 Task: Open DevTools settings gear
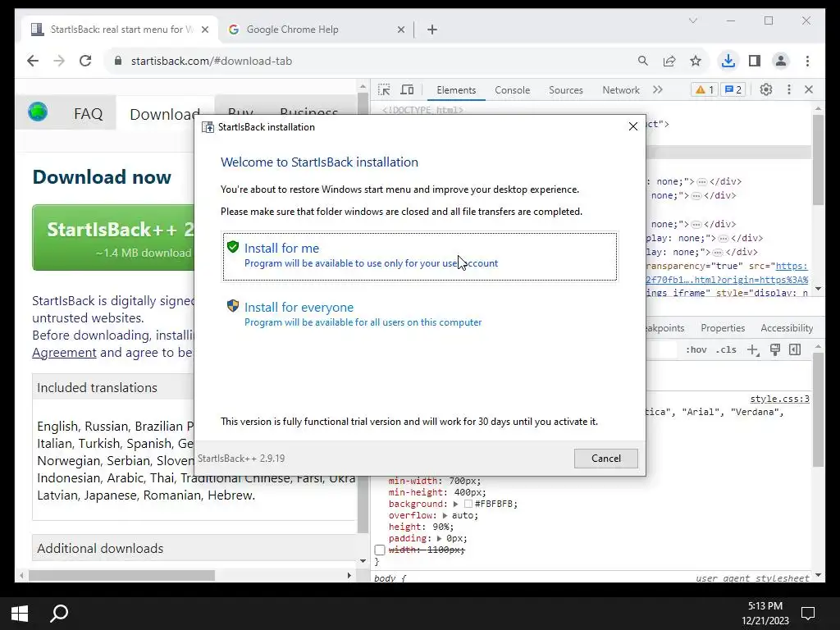pos(766,89)
